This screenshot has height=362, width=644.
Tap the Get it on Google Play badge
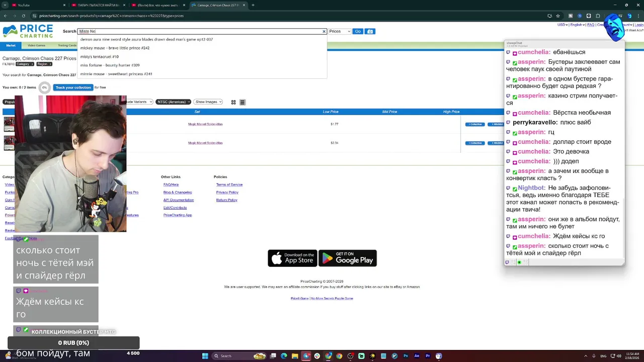pyautogui.click(x=348, y=258)
